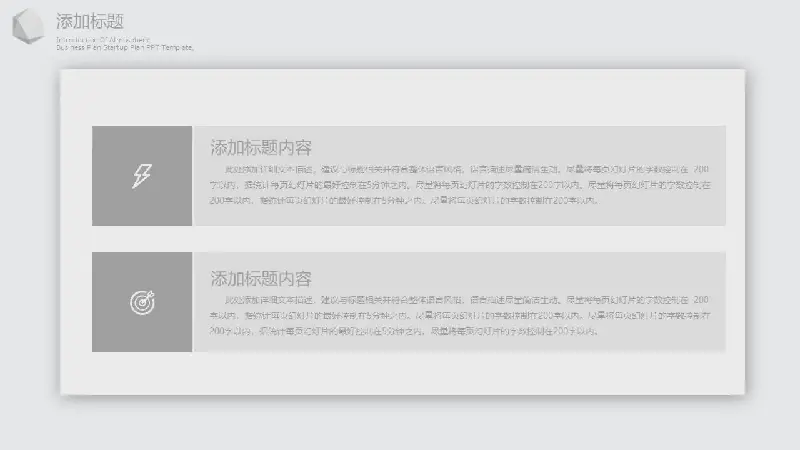Click the upper 添加标题内容 heading
This screenshot has height=450, width=800.
pos(261,148)
